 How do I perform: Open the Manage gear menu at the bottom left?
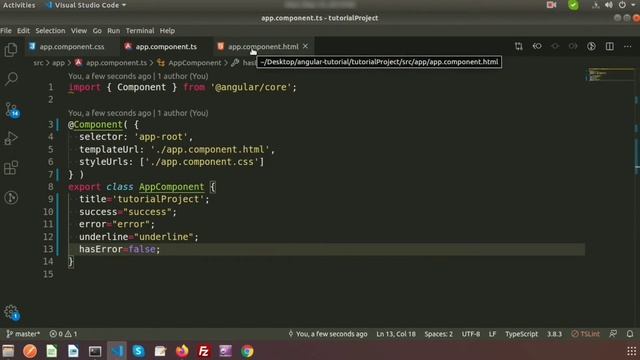[x=11, y=312]
